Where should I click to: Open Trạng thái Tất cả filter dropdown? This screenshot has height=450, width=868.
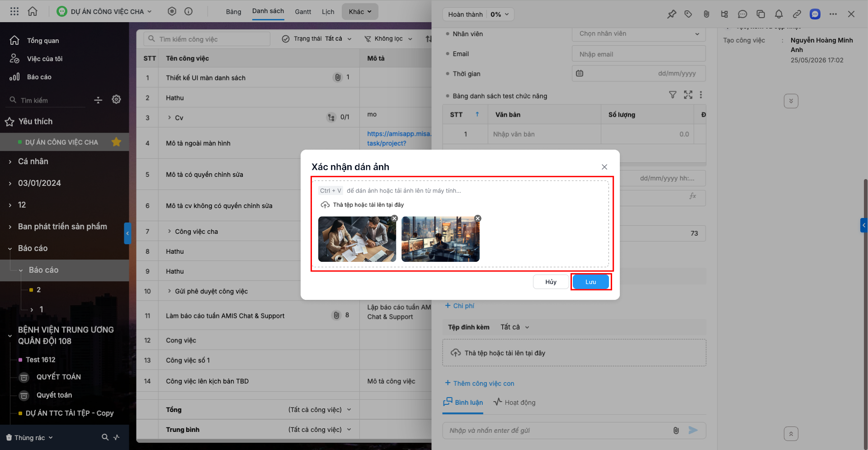(x=317, y=38)
